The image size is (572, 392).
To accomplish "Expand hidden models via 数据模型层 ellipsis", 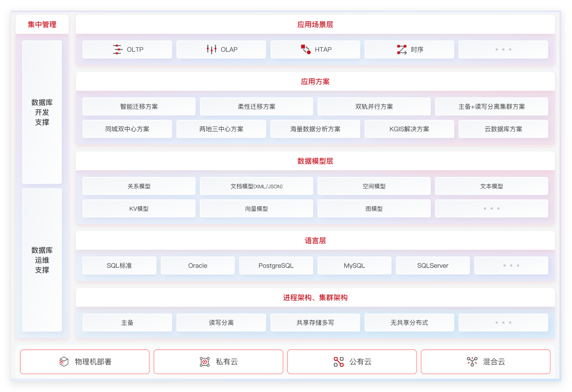I will 492,208.
